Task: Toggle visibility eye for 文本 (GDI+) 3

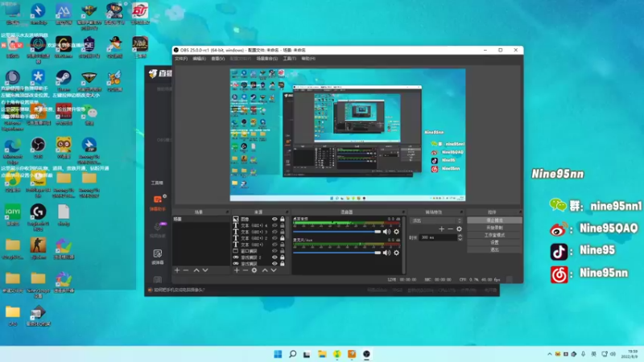Action: 275,232
